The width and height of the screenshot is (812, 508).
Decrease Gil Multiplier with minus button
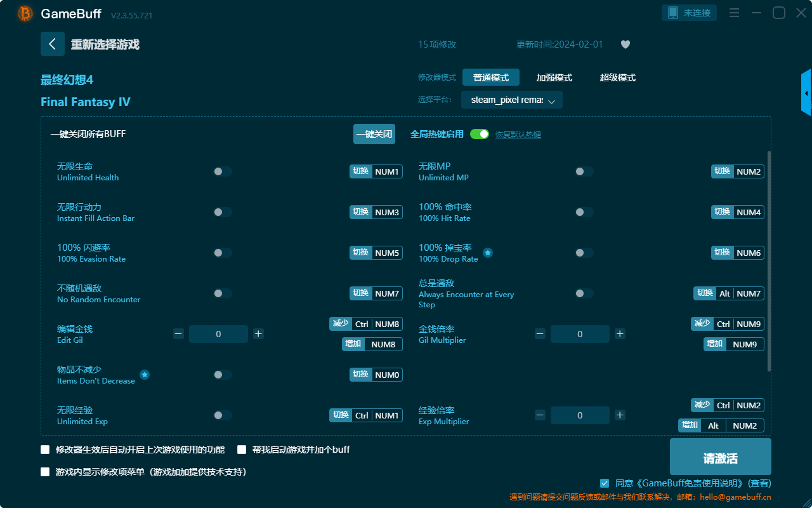point(540,334)
